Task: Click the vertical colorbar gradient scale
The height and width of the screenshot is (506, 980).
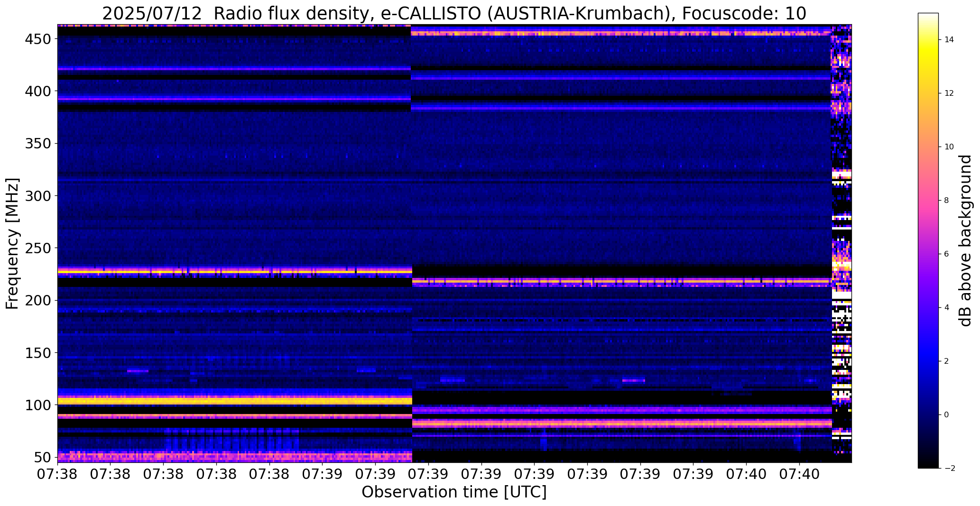Action: pos(928,241)
